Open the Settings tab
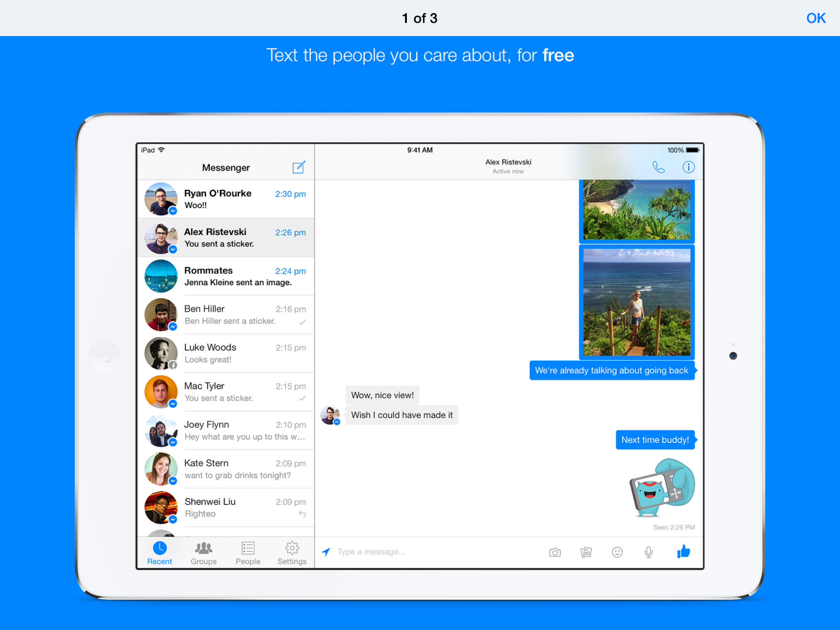This screenshot has height=630, width=840. click(x=292, y=553)
